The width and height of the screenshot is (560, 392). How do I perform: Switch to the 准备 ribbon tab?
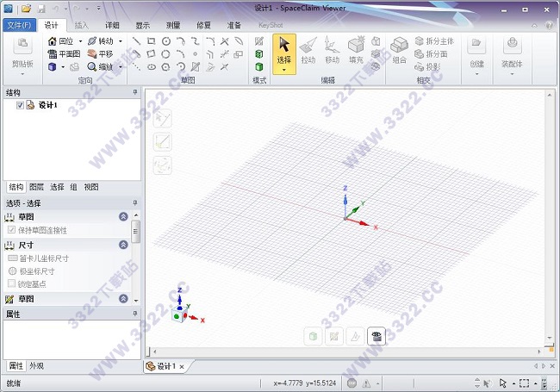(234, 25)
